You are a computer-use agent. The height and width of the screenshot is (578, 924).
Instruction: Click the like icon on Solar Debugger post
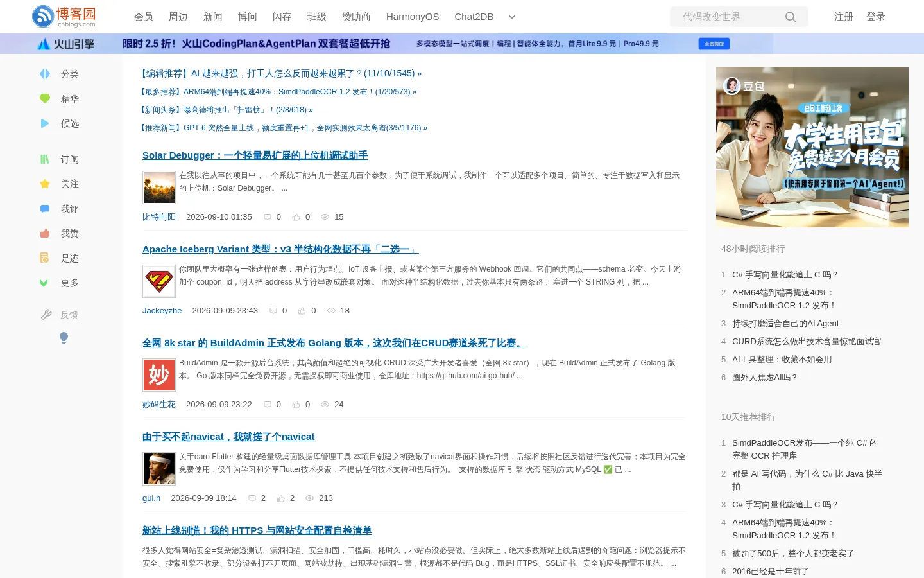(x=296, y=217)
